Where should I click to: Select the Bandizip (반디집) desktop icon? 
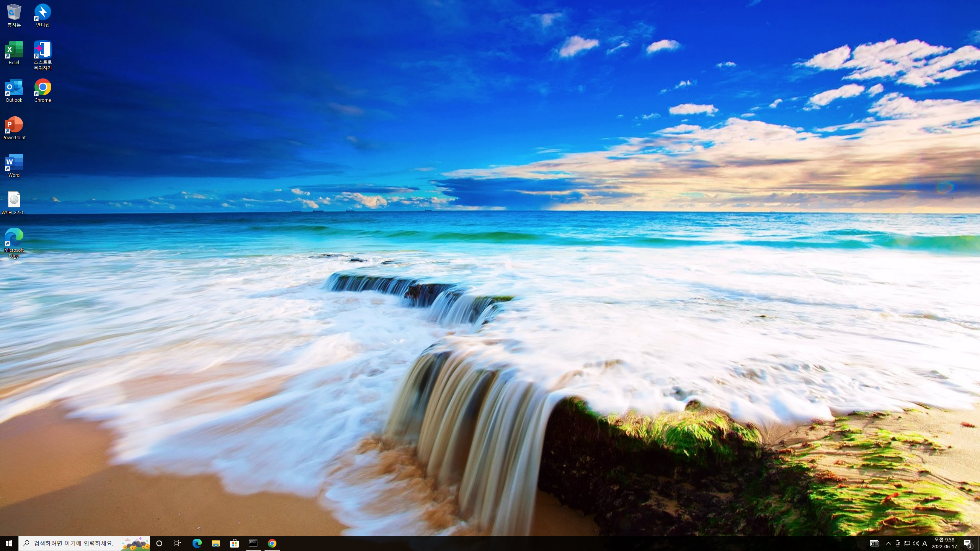pos(42,16)
